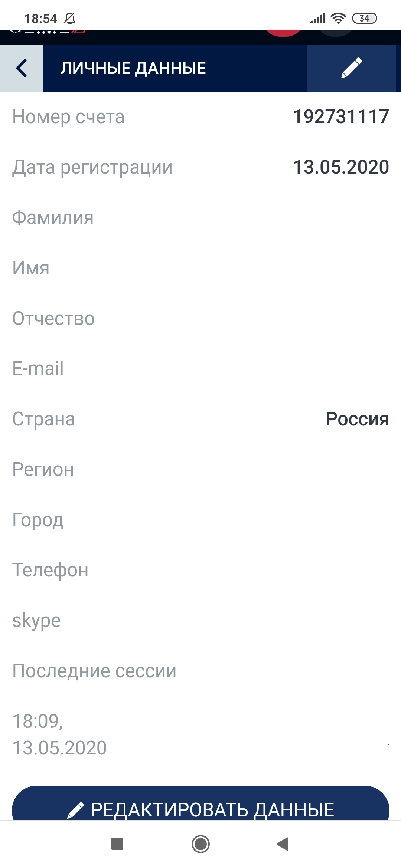Tap the Android recent apps square
The width and height of the screenshot is (401, 868).
click(117, 844)
